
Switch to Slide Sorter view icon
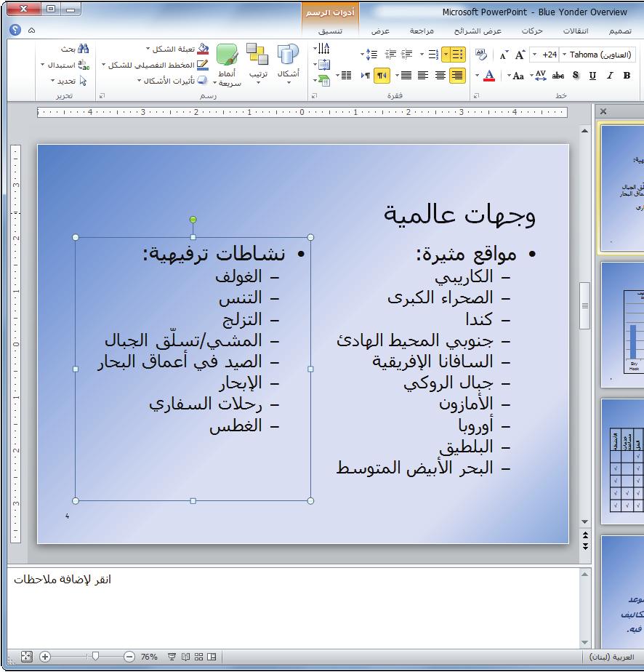198,657
